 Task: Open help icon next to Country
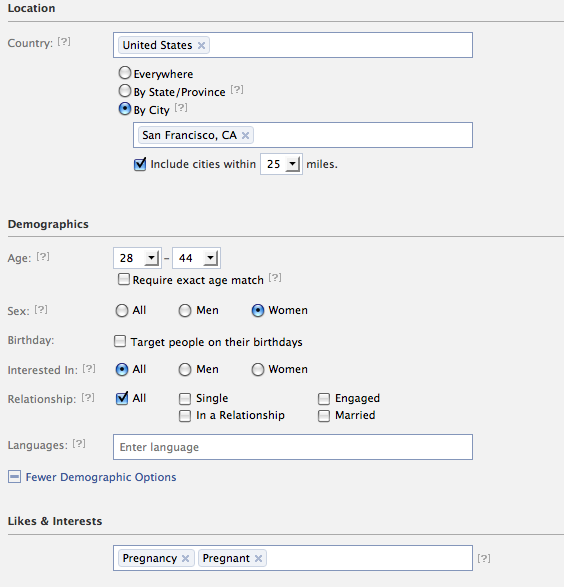tap(64, 42)
